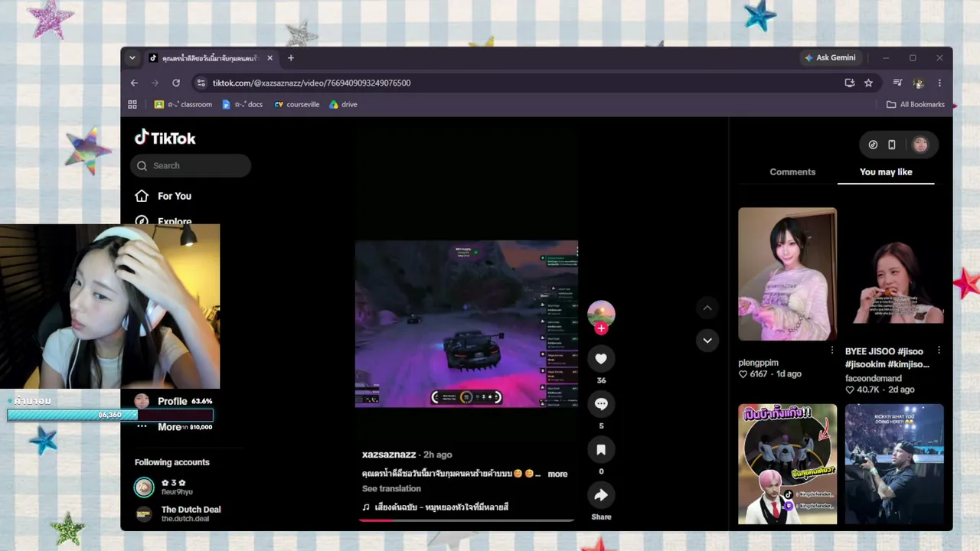Open a new browser tab

point(291,58)
